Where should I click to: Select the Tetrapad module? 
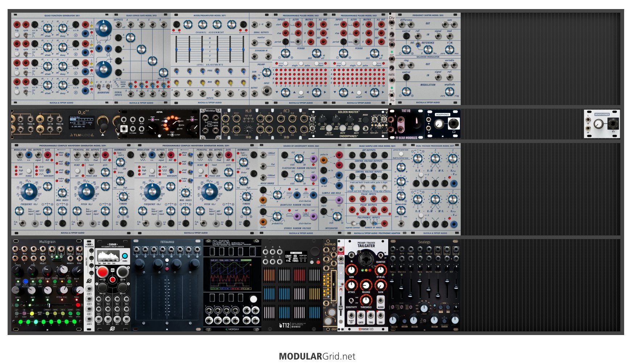[167, 285]
